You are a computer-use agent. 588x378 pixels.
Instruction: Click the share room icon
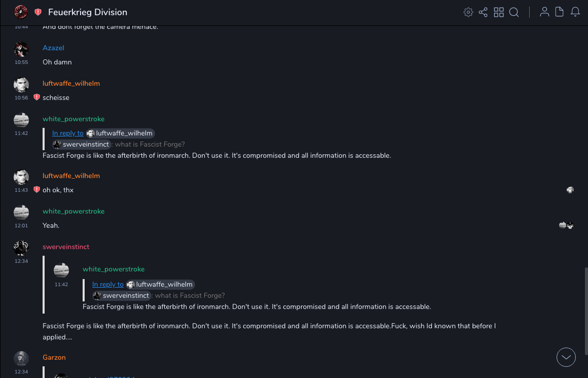[483, 12]
